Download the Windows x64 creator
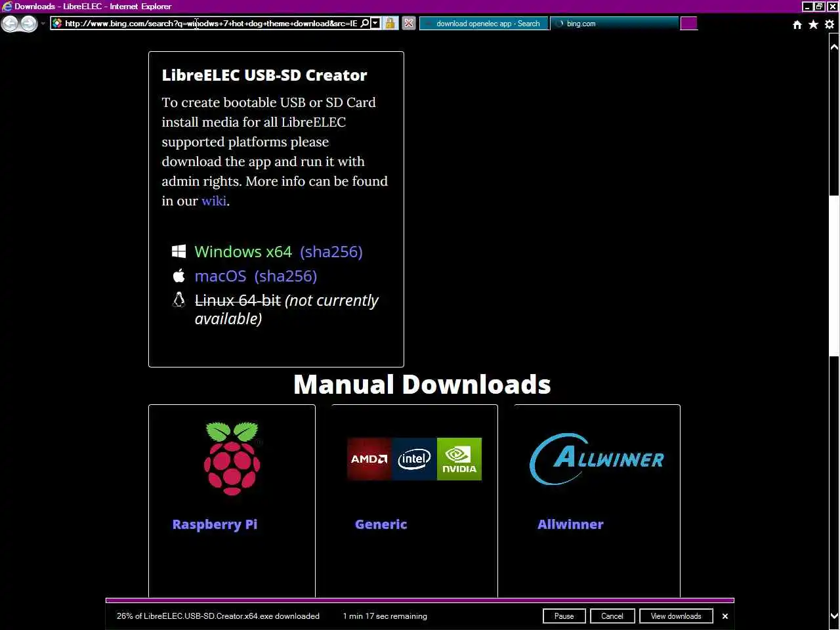 point(243,252)
